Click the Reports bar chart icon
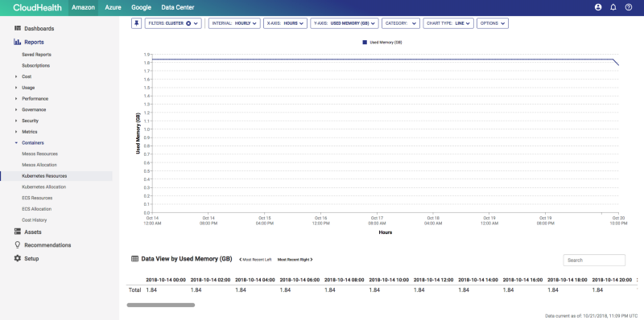Image resolution: width=644 pixels, height=320 pixels. pyautogui.click(x=17, y=42)
